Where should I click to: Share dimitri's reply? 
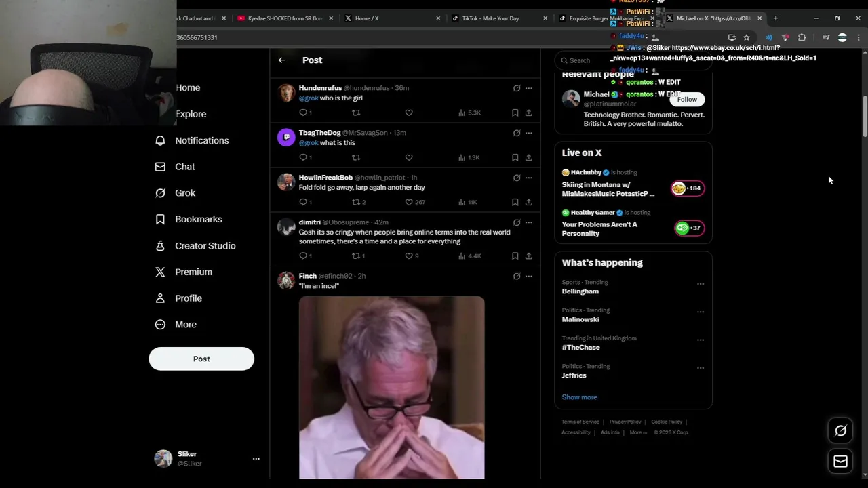click(x=529, y=256)
